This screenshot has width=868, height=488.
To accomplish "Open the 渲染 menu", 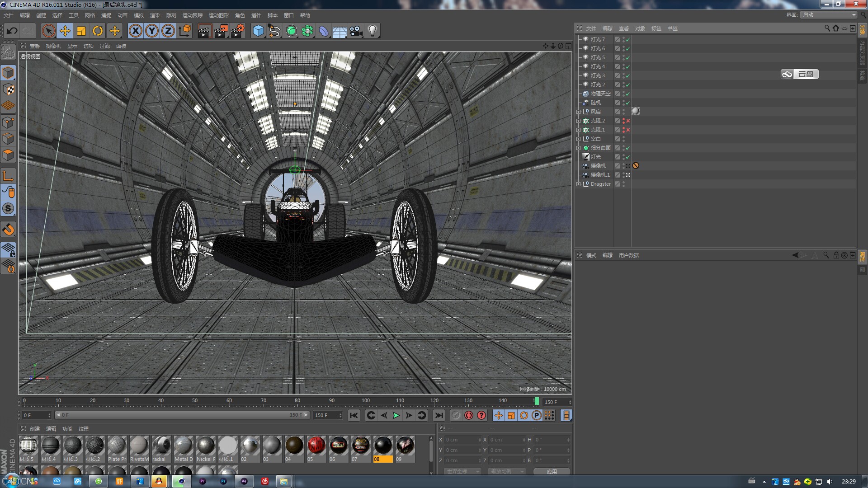I will tap(155, 15).
